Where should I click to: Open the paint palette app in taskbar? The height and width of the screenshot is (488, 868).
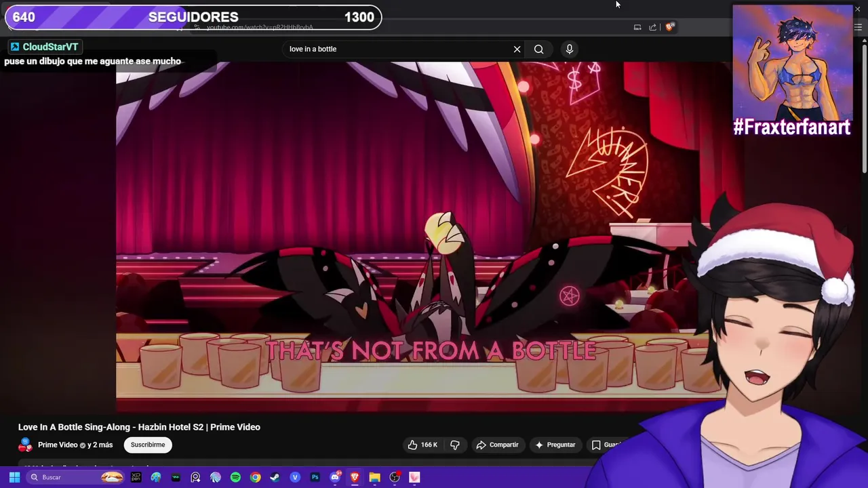[156, 477]
